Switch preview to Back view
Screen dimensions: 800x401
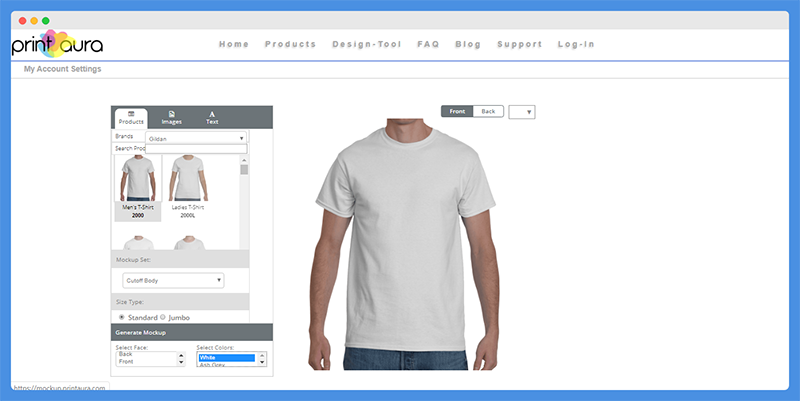click(488, 111)
